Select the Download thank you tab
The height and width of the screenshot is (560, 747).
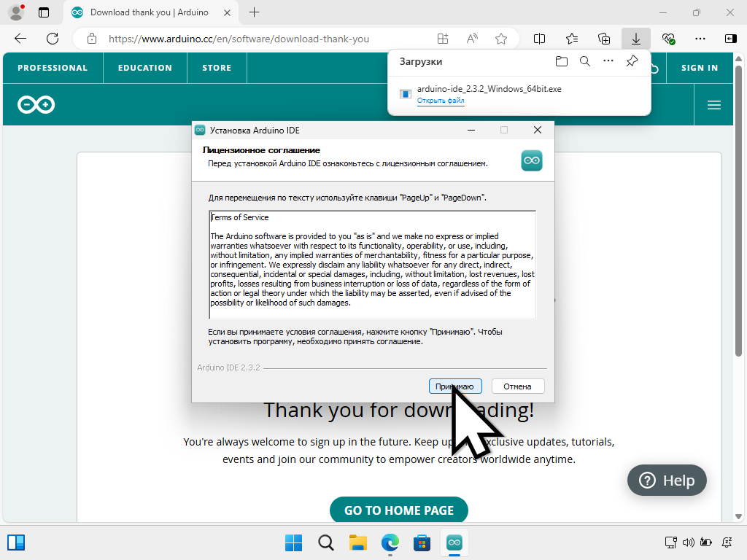[x=149, y=13]
